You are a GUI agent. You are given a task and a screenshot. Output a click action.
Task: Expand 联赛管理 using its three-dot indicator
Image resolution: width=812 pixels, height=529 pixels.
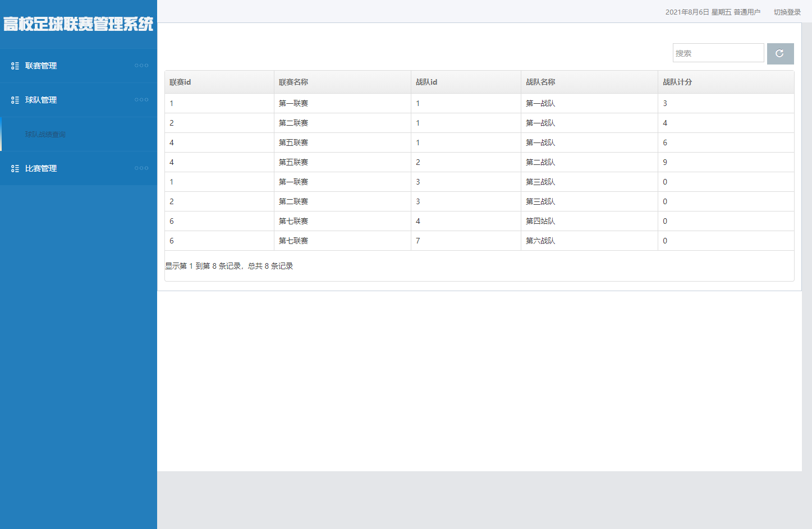141,66
